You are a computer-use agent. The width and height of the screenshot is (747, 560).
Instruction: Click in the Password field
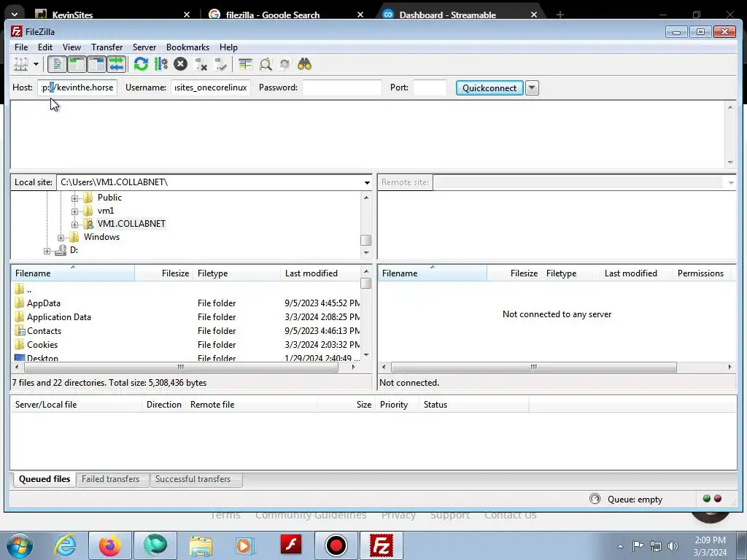click(342, 87)
